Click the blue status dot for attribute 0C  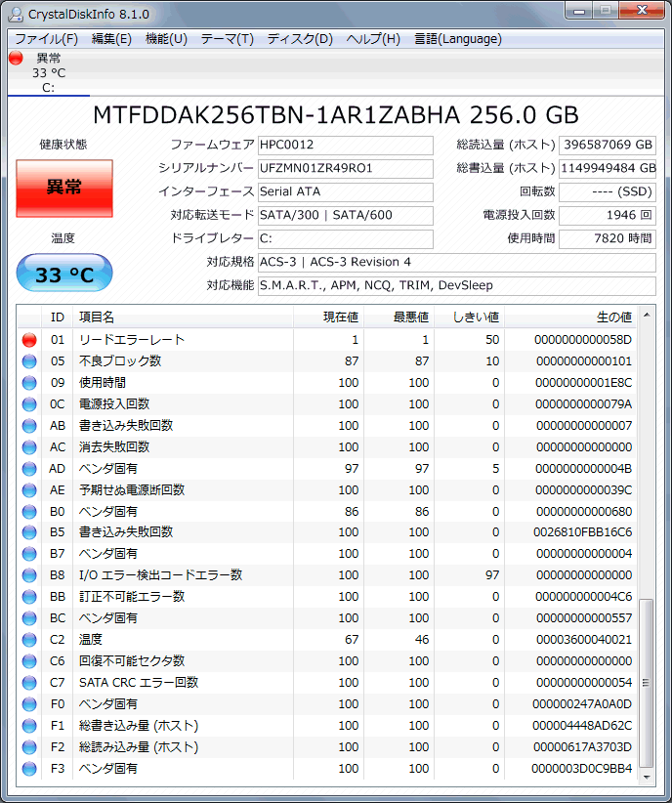[29, 404]
